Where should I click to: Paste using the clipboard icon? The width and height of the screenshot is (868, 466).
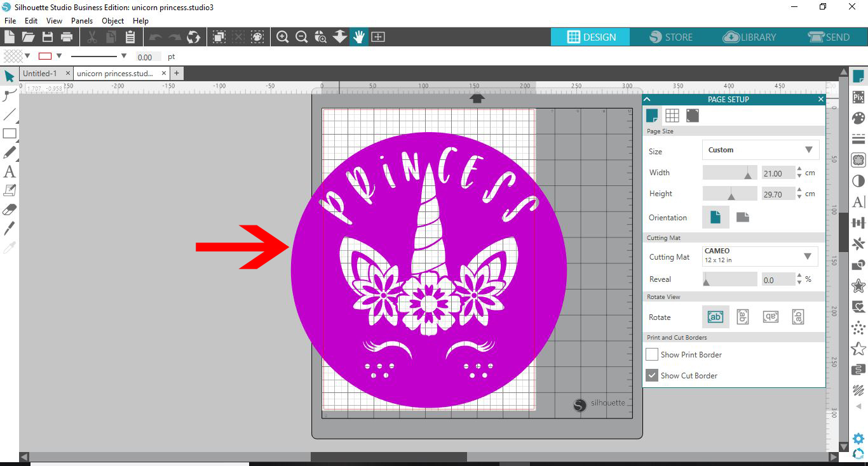click(130, 37)
